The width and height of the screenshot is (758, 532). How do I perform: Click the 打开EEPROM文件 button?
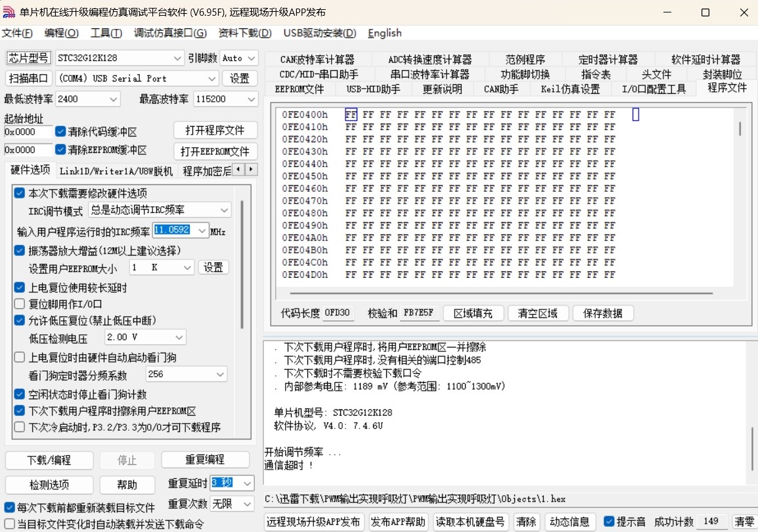[215, 151]
